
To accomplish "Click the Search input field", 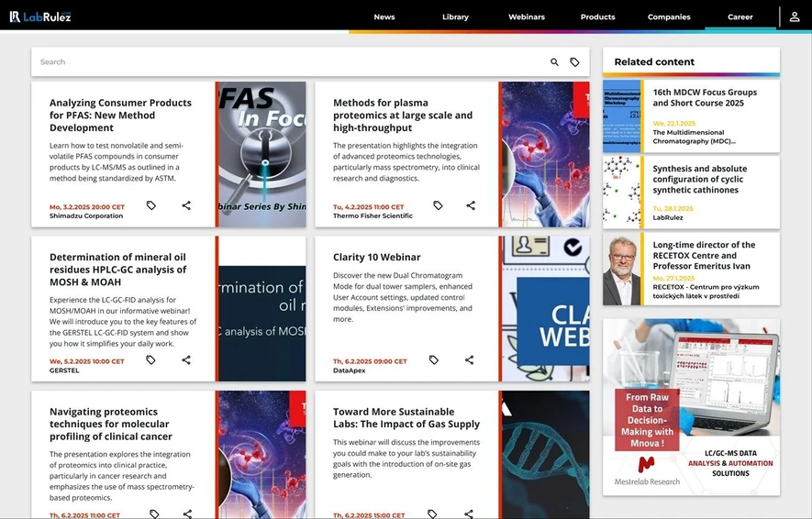I will [x=290, y=62].
